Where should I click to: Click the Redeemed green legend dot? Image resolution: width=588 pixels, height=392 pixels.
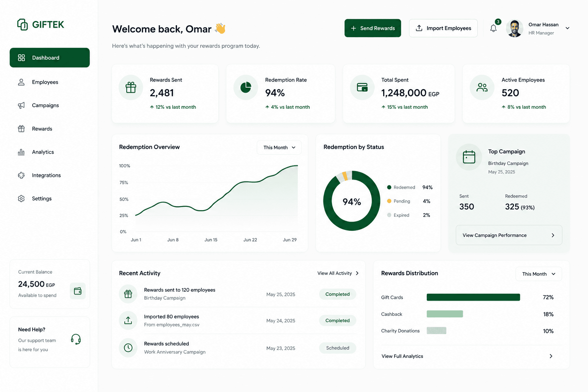(389, 187)
